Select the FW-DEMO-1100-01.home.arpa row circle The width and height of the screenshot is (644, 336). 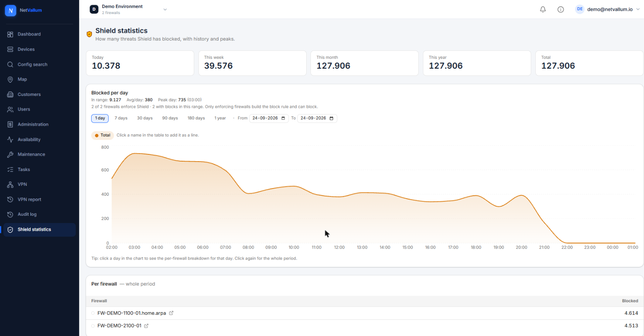(x=93, y=313)
